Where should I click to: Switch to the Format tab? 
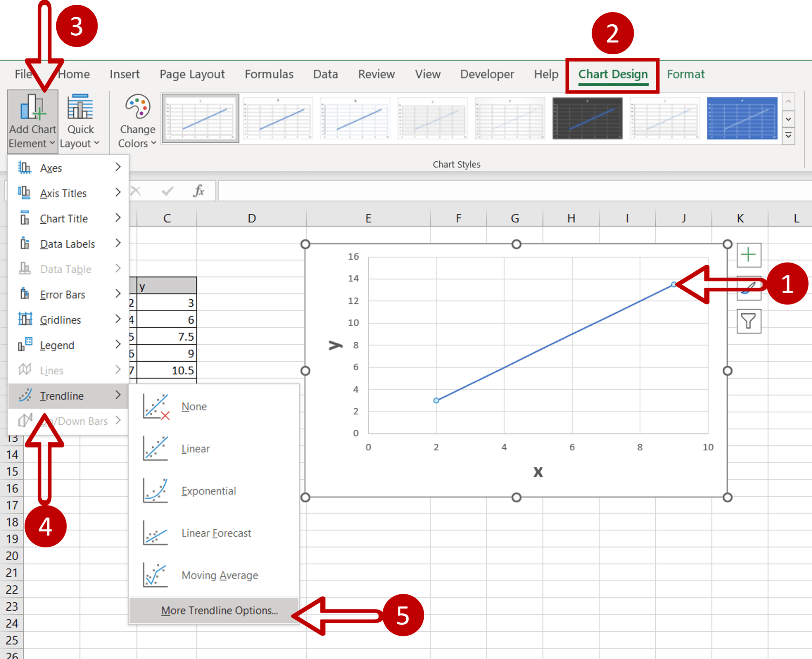click(685, 74)
